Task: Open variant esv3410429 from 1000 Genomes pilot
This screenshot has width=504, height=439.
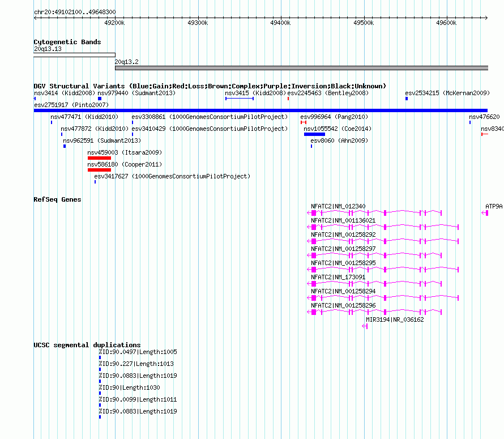Action: (x=210, y=129)
